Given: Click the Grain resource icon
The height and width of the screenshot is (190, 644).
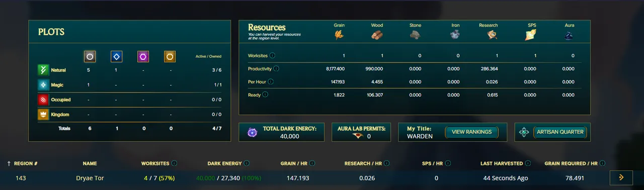Looking at the screenshot, I should pos(339,35).
